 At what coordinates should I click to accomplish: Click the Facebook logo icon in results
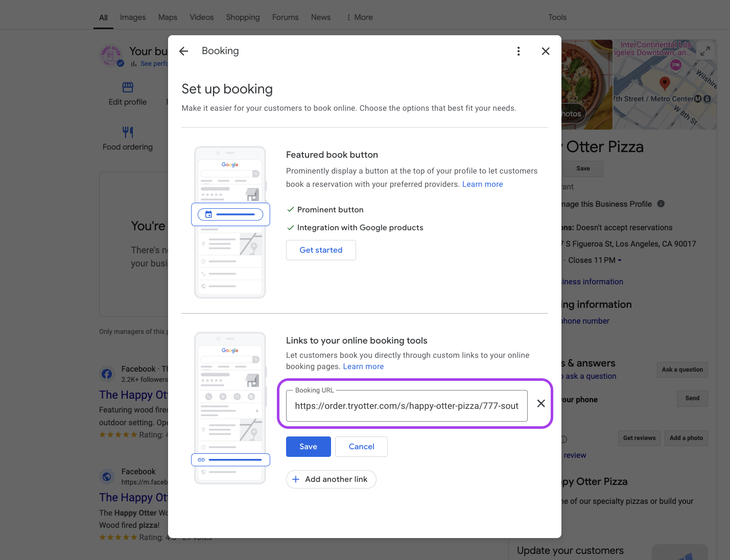(x=107, y=374)
